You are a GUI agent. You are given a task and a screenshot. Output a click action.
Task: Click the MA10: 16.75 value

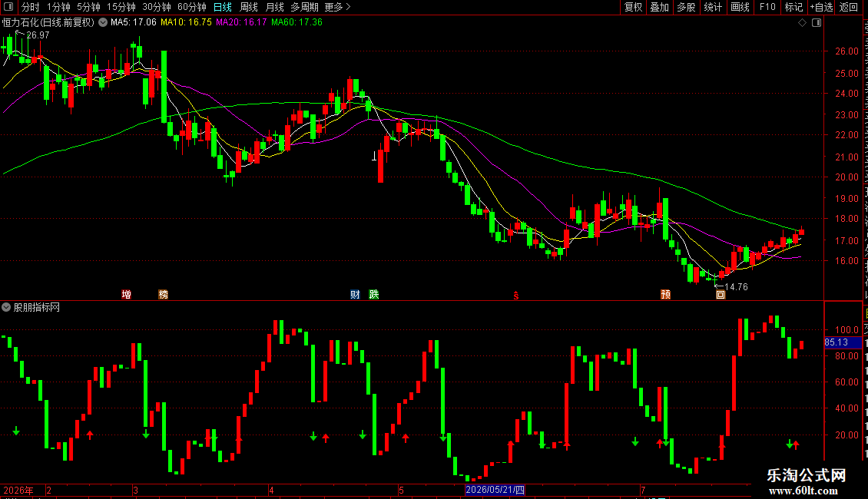pos(186,22)
